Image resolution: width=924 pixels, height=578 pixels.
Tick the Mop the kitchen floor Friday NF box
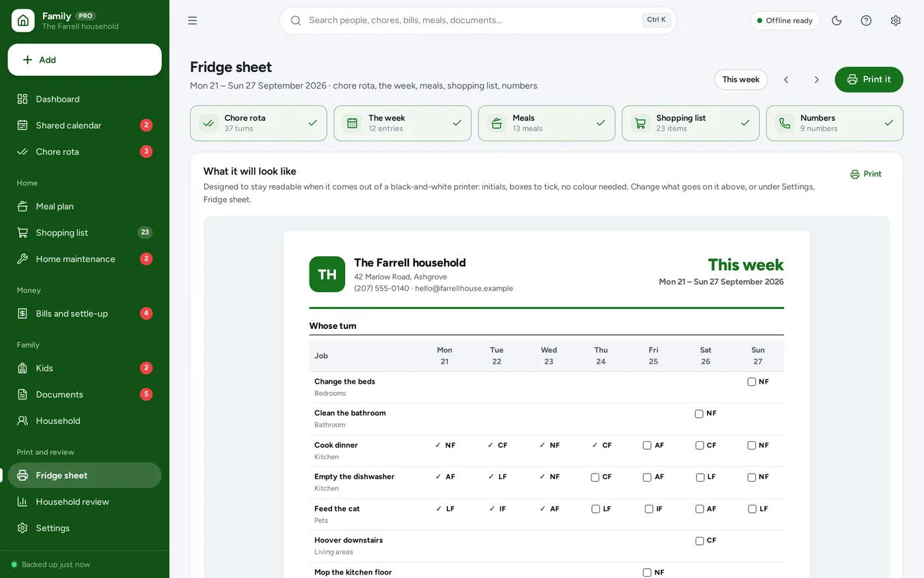pyautogui.click(x=647, y=573)
